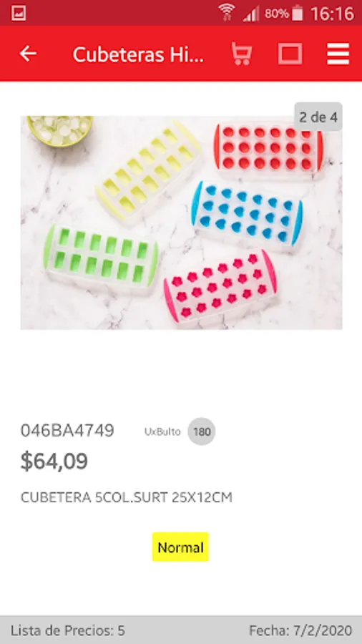Open the shopping cart

coord(241,54)
